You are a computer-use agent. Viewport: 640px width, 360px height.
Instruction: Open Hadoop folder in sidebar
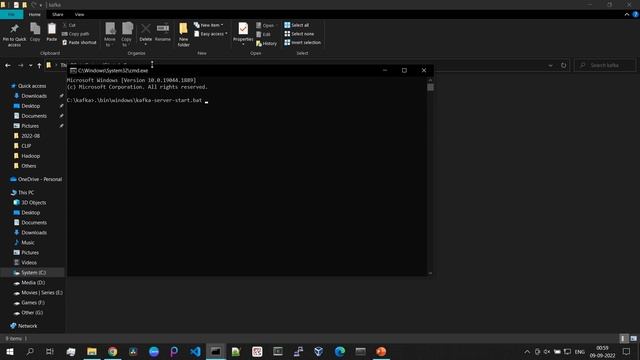[31, 156]
